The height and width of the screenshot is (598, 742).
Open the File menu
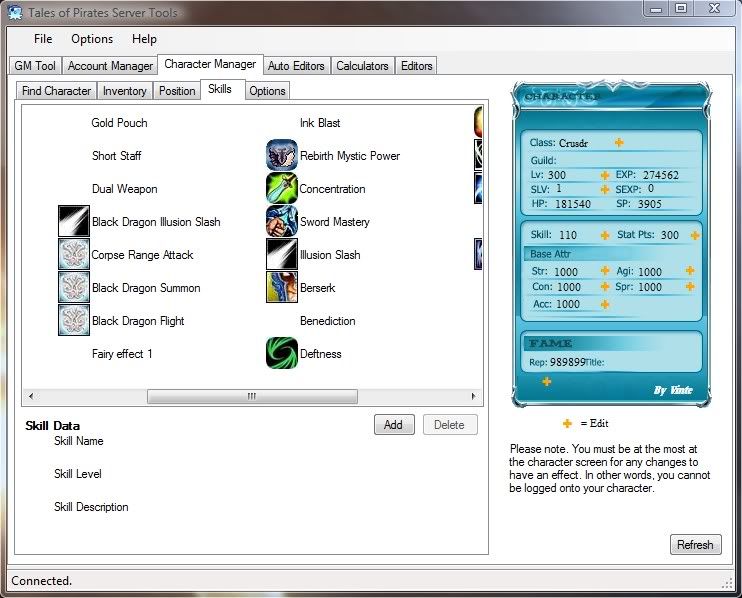coord(43,39)
